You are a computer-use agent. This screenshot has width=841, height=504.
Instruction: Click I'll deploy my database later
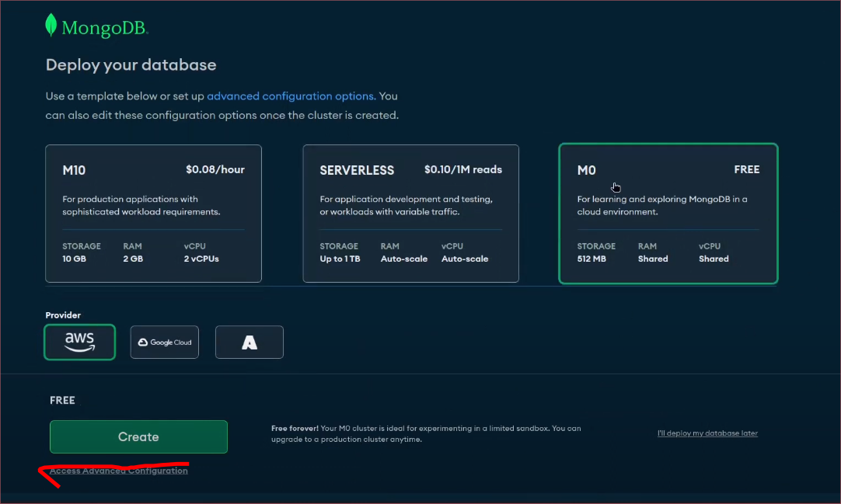(x=707, y=433)
